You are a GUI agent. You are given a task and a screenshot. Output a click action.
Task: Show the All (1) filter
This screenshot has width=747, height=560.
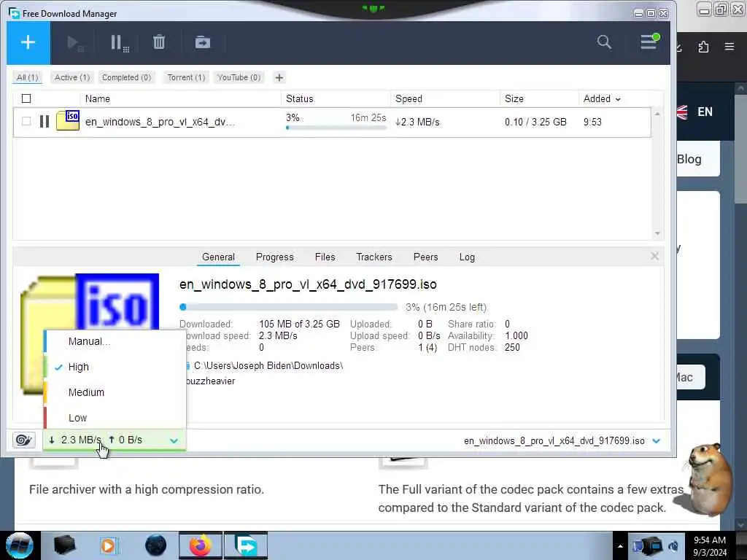27,77
